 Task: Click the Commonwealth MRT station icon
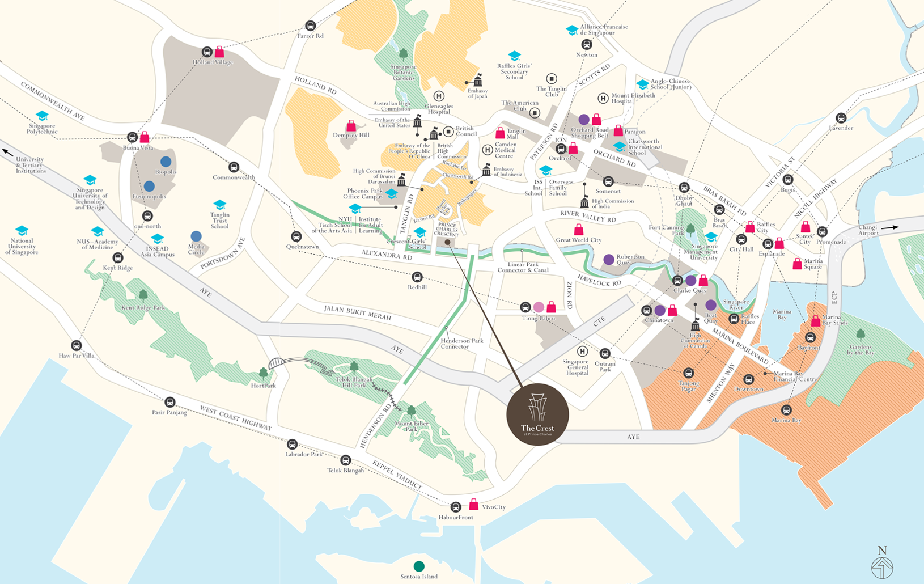pos(234,167)
